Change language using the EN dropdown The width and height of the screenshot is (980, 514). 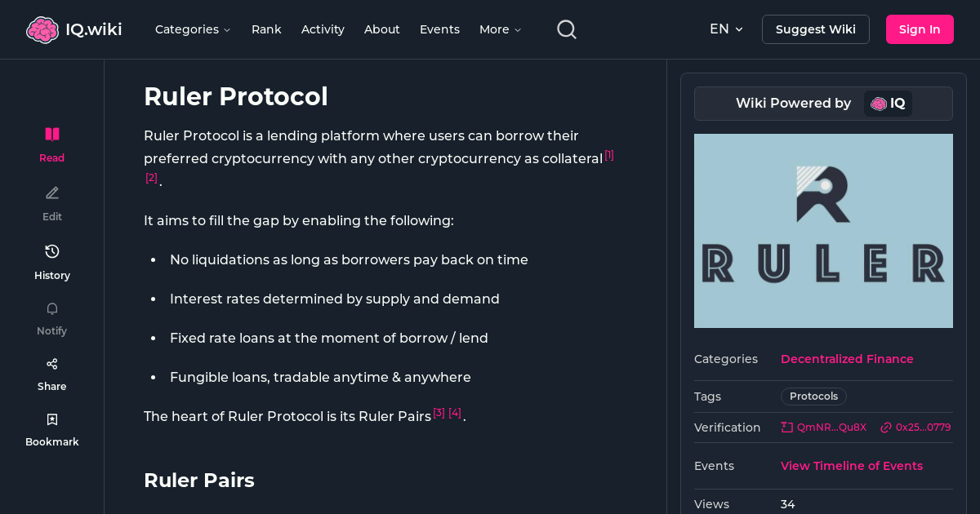726,29
